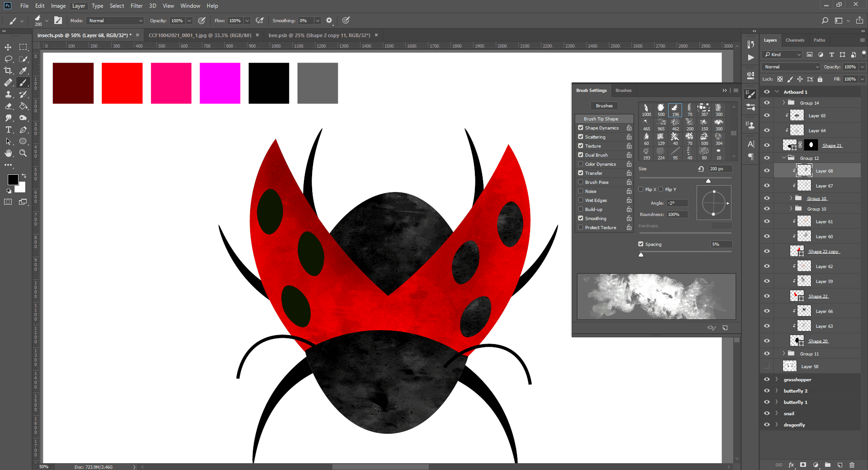Select the Rectangular Marquee tool

(x=23, y=47)
